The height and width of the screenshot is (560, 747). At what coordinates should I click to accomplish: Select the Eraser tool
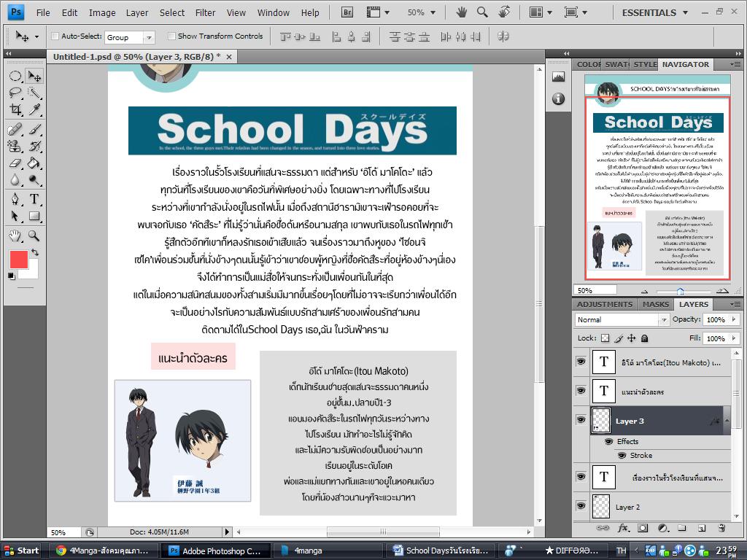click(x=15, y=163)
